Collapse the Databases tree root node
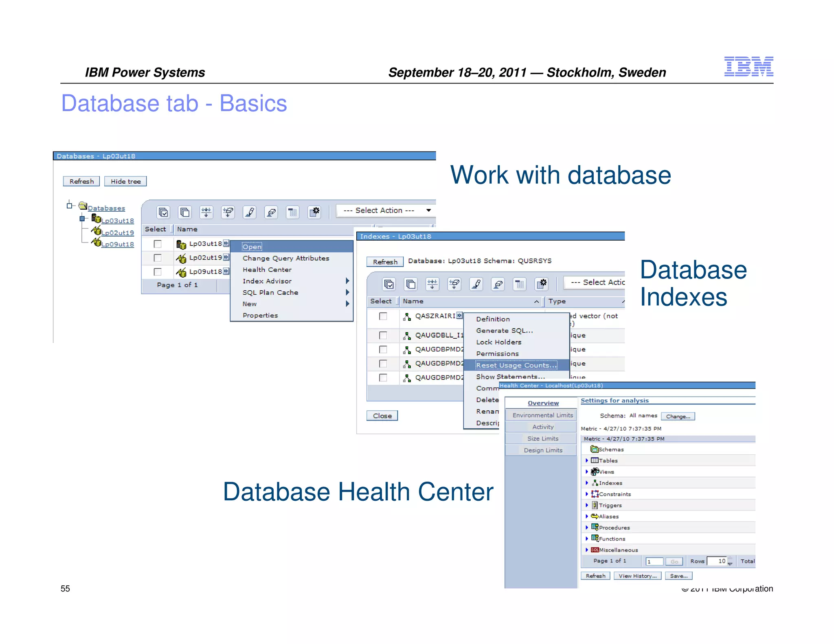The width and height of the screenshot is (834, 644). (x=70, y=206)
